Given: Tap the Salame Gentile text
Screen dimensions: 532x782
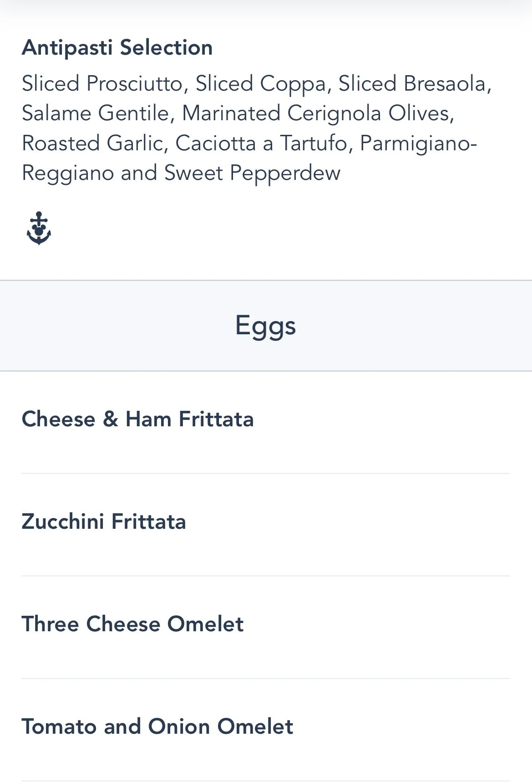Looking at the screenshot, I should coord(96,113).
